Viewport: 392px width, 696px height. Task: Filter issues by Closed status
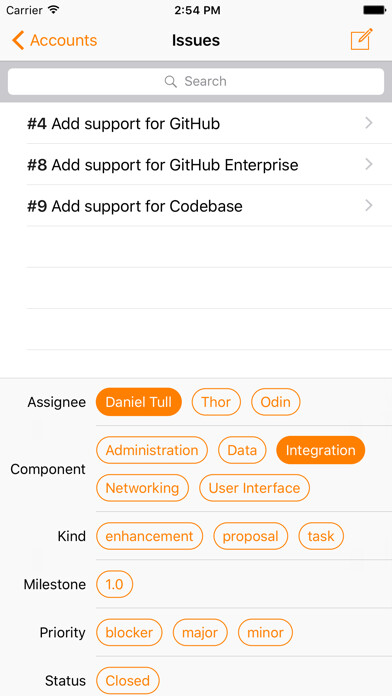pyautogui.click(x=128, y=680)
